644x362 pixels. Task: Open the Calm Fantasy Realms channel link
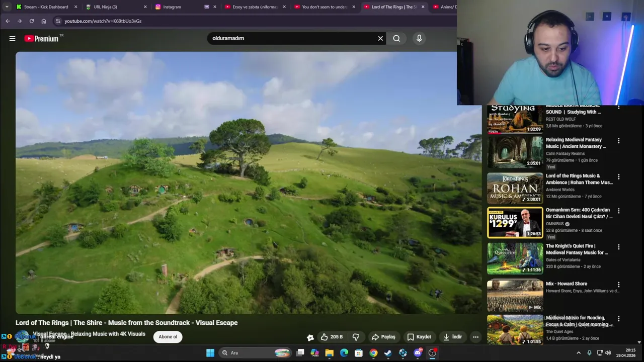(565, 153)
